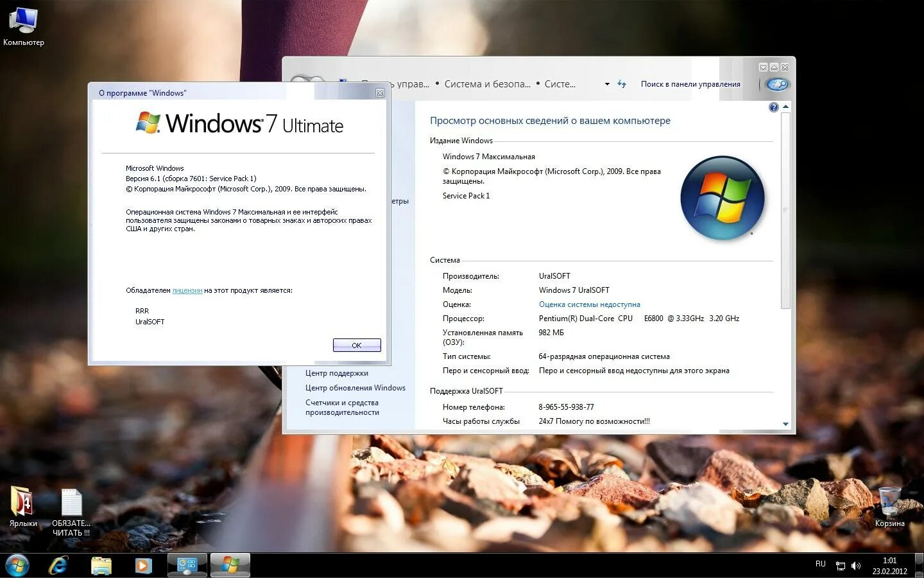Click the vertical scrollbar thumb in system window
This screenshot has width=924, height=578.
tap(785, 211)
